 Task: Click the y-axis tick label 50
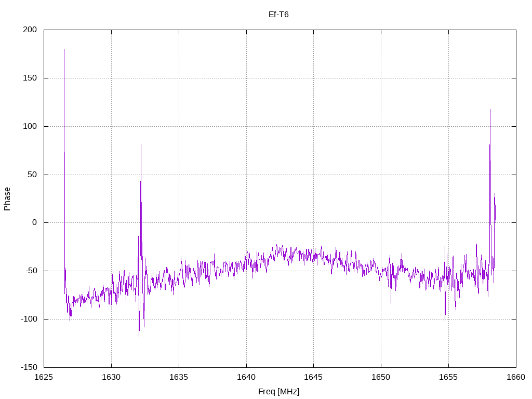pyautogui.click(x=32, y=175)
